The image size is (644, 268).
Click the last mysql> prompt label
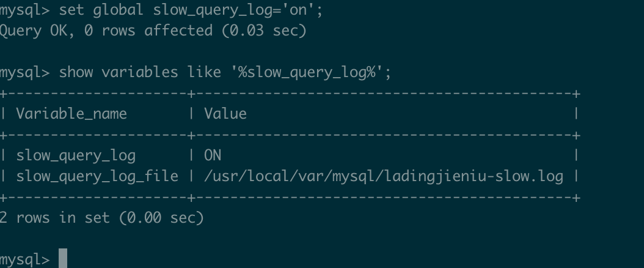24,260
